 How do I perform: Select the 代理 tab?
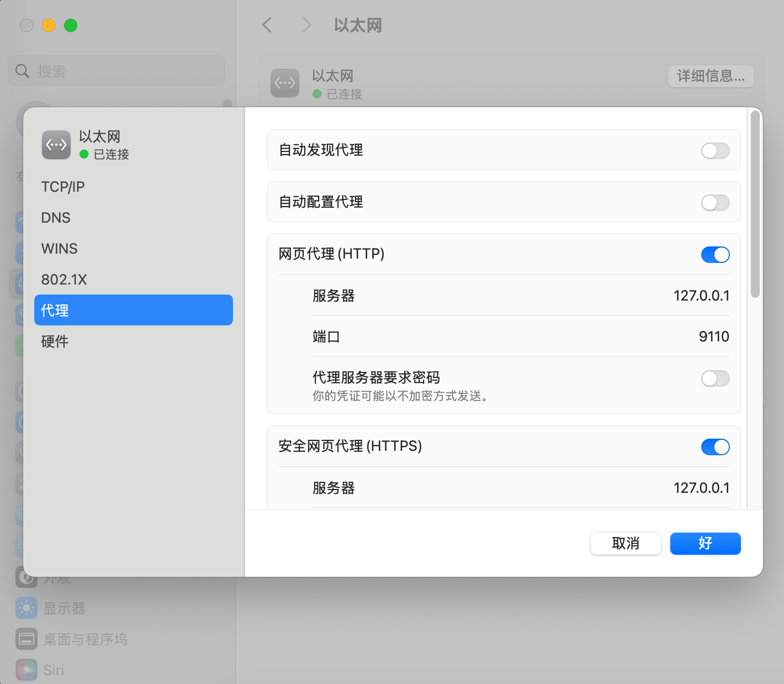point(134,310)
